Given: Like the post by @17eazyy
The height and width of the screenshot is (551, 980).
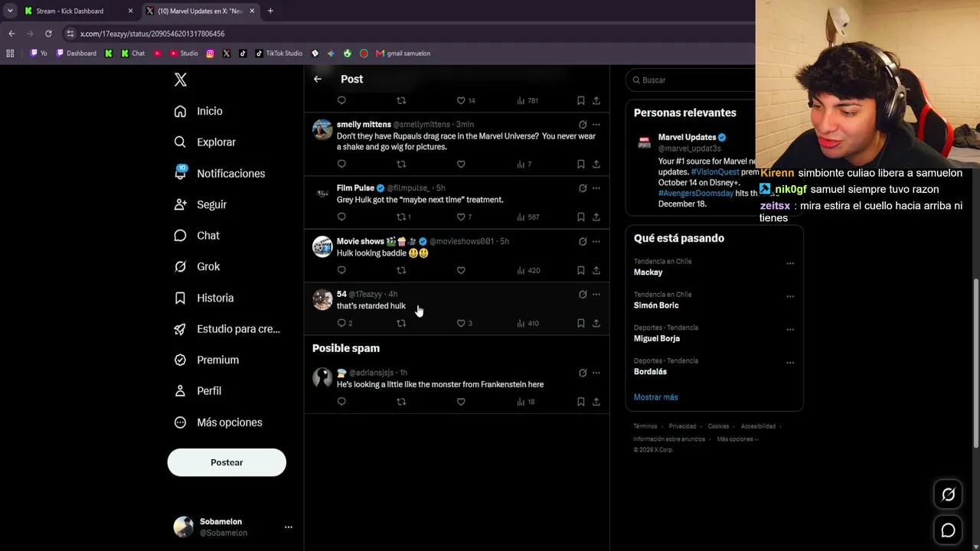Looking at the screenshot, I should 464,323.
